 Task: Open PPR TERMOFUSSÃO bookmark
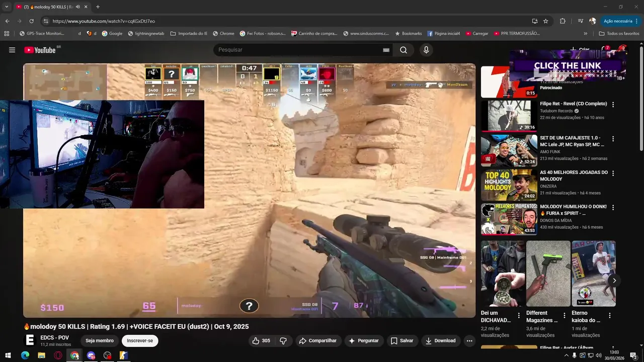point(517,34)
